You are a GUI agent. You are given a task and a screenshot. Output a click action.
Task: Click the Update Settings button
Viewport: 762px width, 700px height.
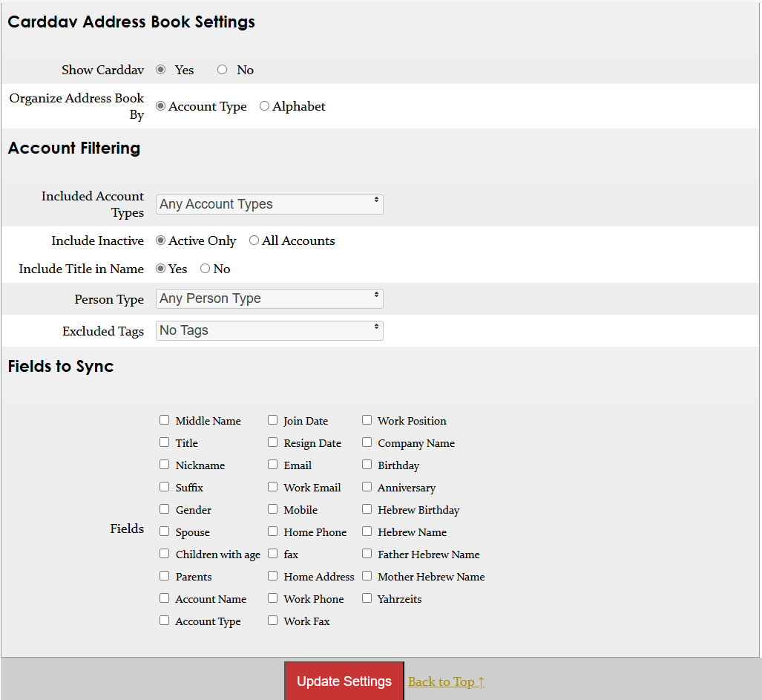coord(344,681)
